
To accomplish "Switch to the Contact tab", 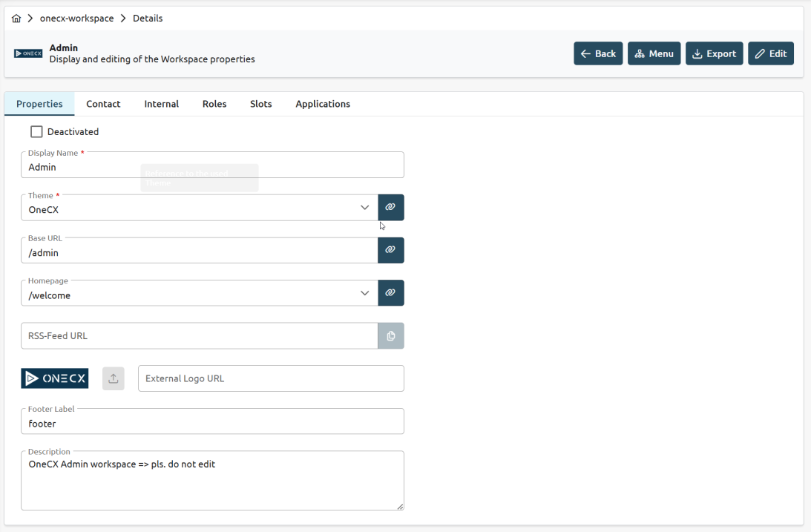I will [x=103, y=104].
